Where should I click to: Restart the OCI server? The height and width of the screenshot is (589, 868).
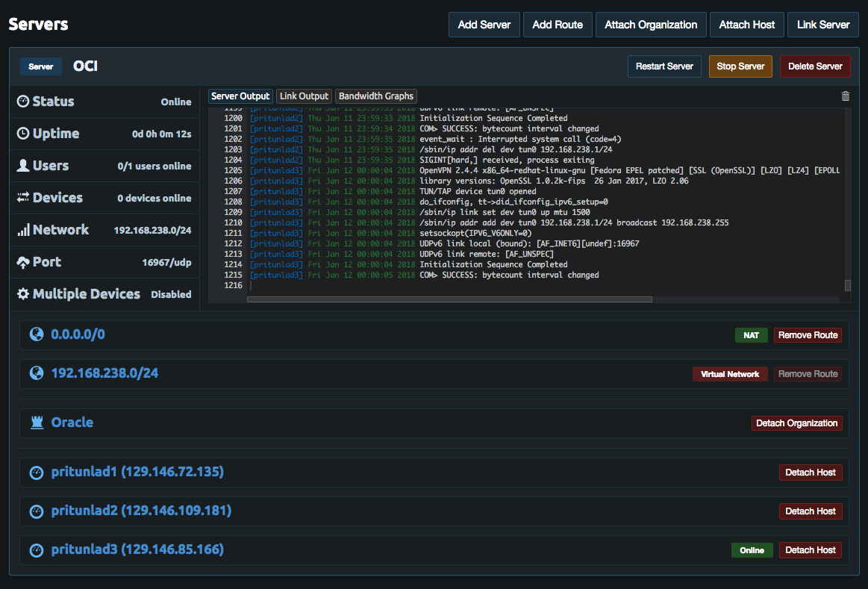point(664,66)
